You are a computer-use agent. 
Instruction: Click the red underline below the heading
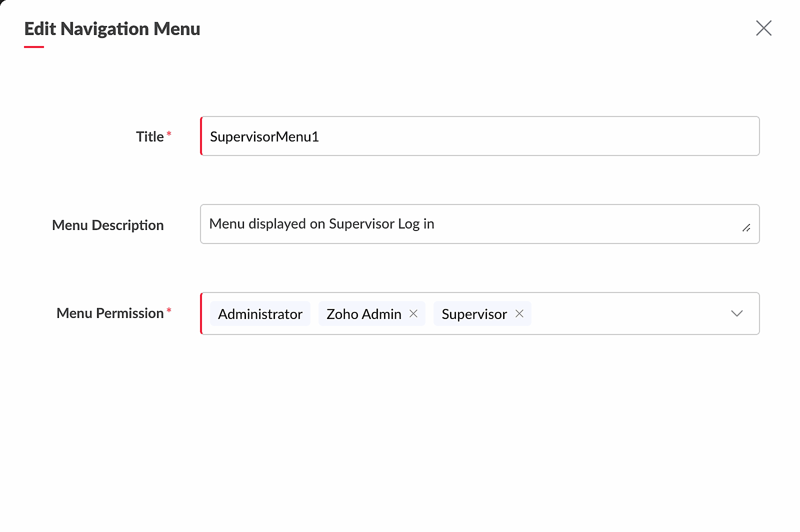(x=34, y=47)
